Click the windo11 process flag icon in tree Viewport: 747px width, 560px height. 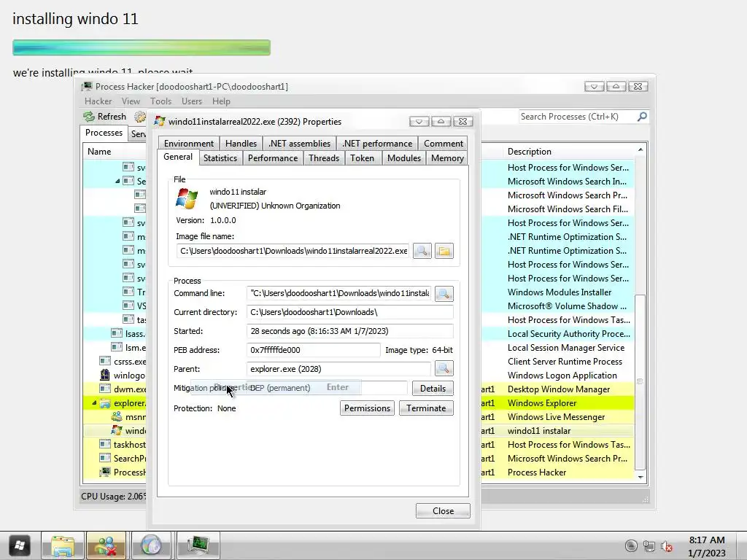(117, 430)
